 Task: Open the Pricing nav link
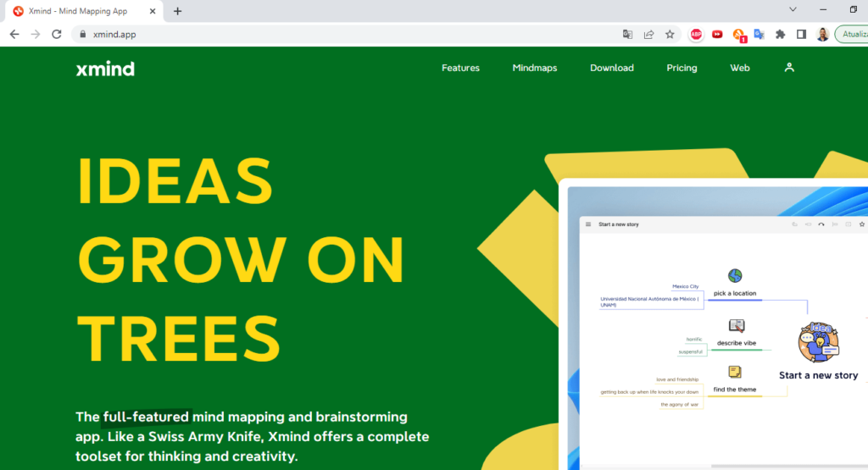point(682,68)
